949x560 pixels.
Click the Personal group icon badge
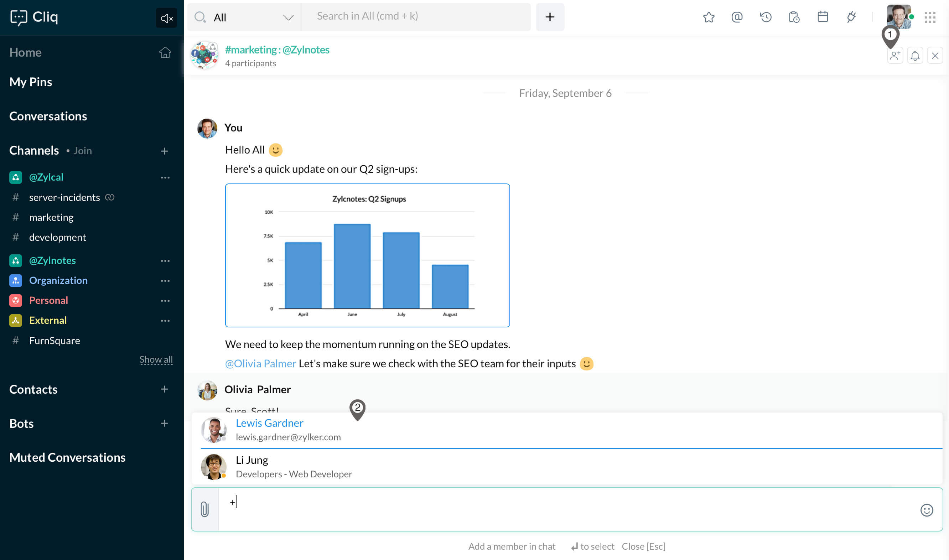tap(15, 300)
